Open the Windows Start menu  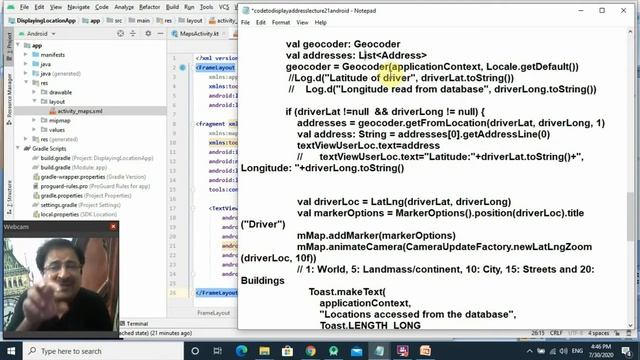11,351
